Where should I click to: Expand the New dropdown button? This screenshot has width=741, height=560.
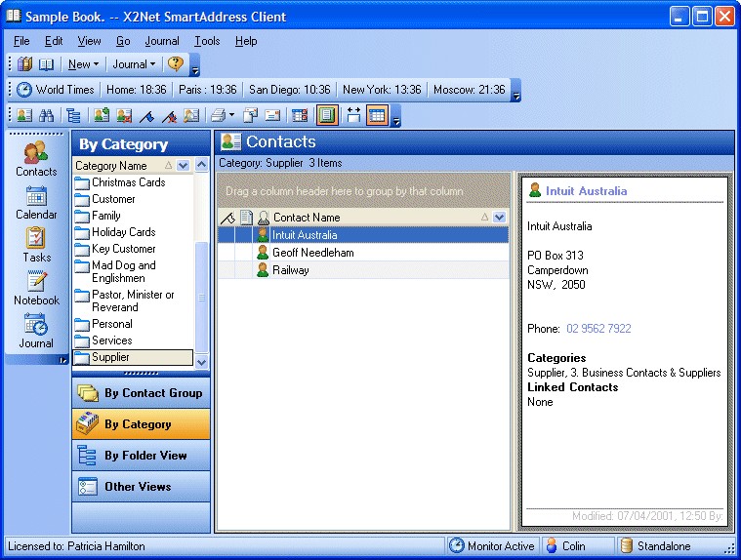tap(83, 64)
